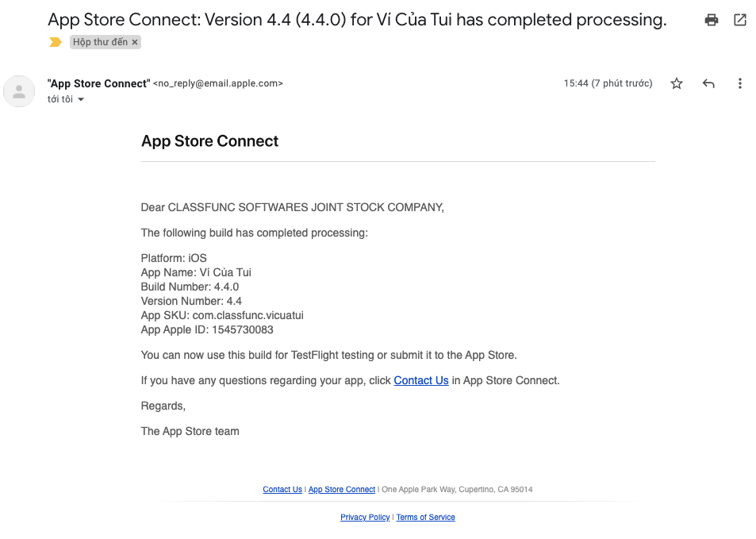
Task: Print this email
Action: click(711, 19)
